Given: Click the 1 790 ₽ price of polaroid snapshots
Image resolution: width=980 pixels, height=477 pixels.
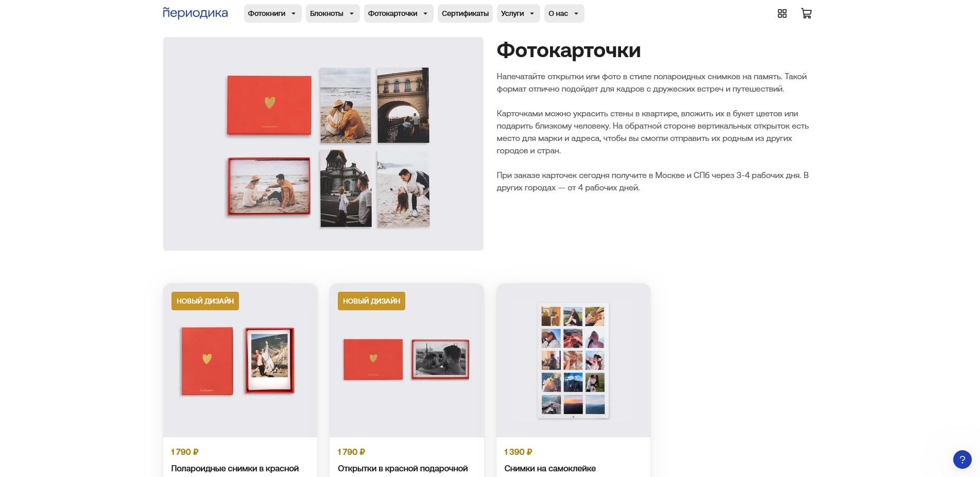Looking at the screenshot, I should coord(184,452).
